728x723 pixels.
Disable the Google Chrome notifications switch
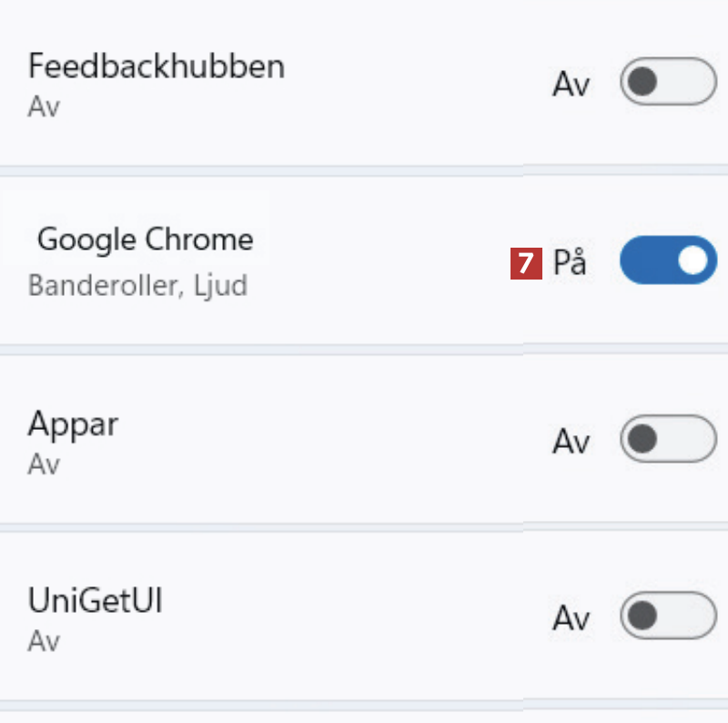tap(668, 260)
